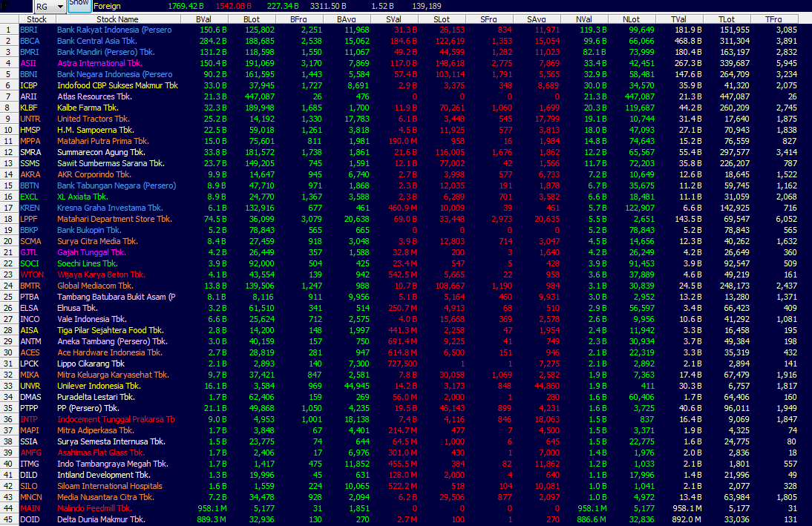Select the UNVR stock code

pos(30,387)
